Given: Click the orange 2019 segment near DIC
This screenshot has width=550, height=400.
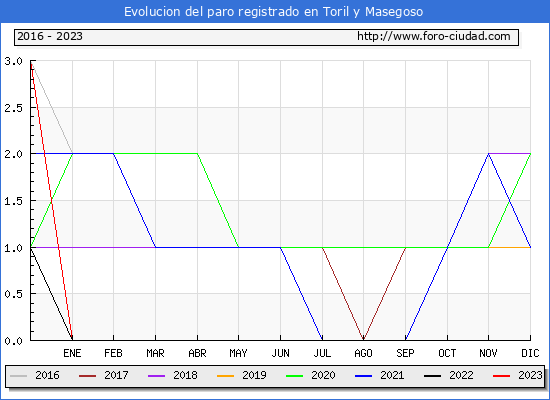Looking at the screenshot, I should click(509, 247).
